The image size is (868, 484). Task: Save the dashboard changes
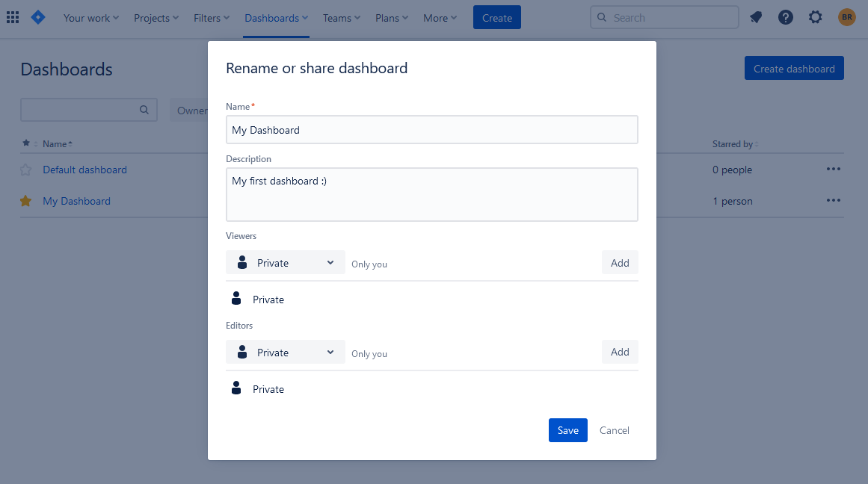point(568,430)
